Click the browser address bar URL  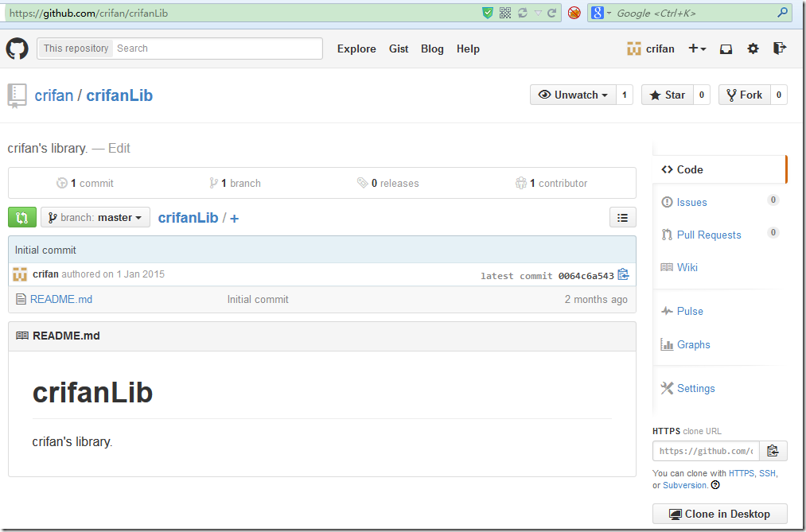pyautogui.click(x=88, y=14)
